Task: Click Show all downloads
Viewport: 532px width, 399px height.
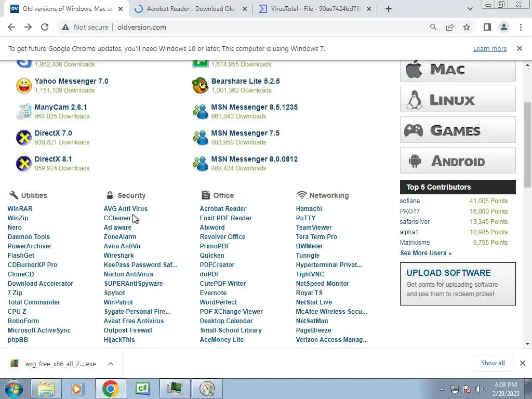Action: click(493, 363)
